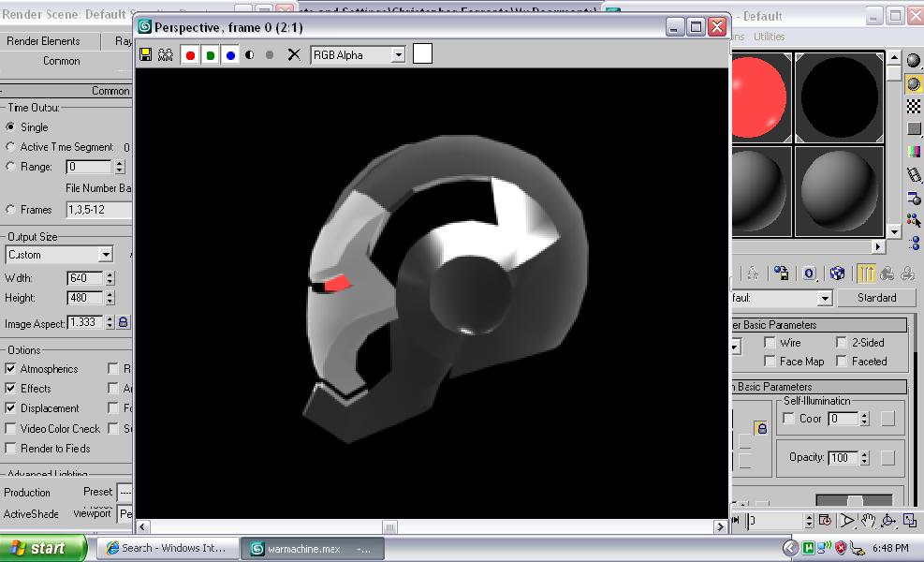924x562 pixels.
Task: Click the Opacity map button
Action: point(887,458)
